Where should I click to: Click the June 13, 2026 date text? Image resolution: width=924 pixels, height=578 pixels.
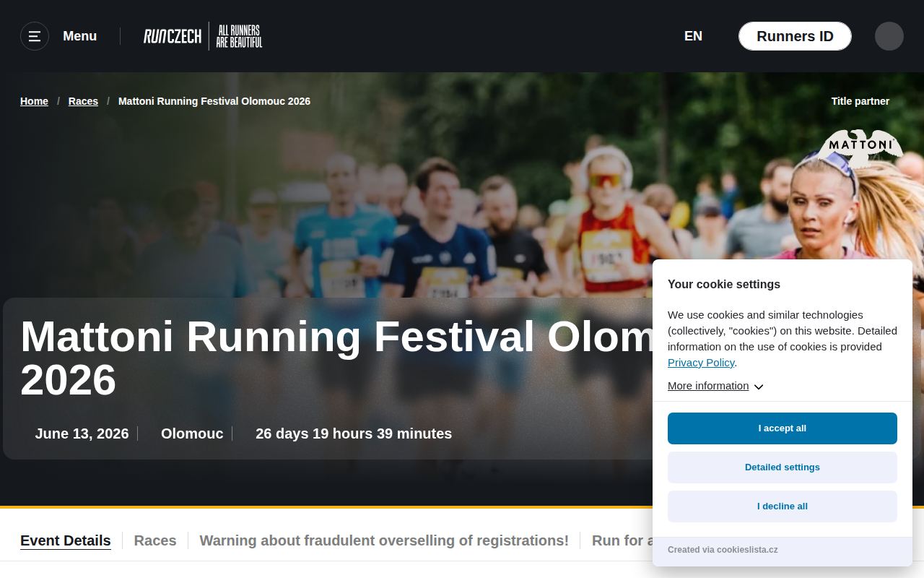click(x=82, y=433)
